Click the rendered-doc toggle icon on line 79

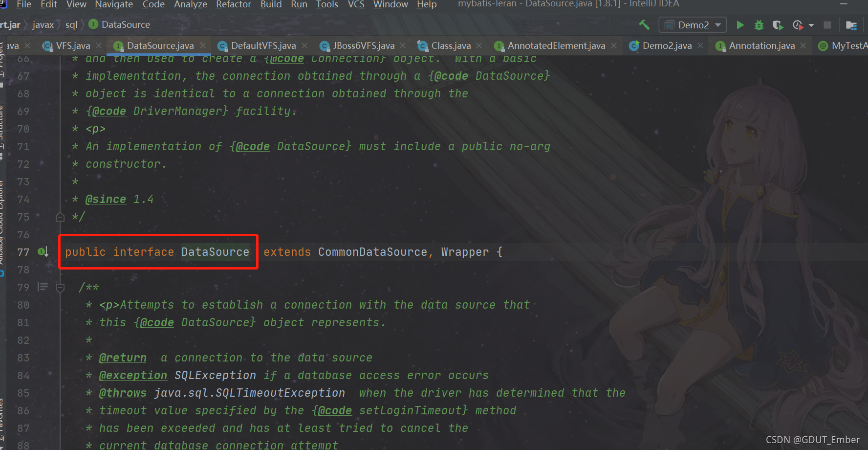[43, 287]
